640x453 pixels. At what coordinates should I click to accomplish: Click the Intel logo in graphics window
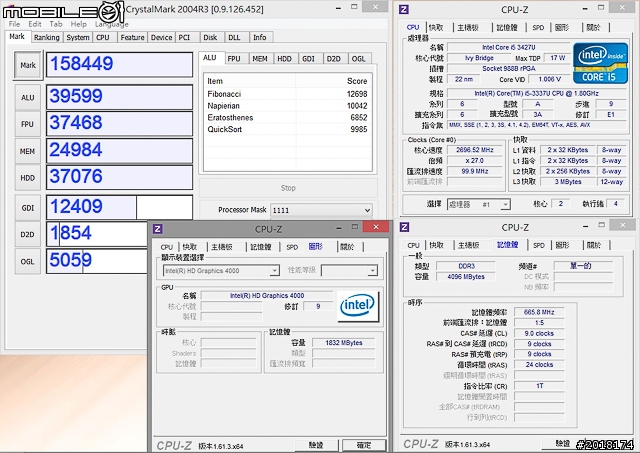[x=358, y=306]
